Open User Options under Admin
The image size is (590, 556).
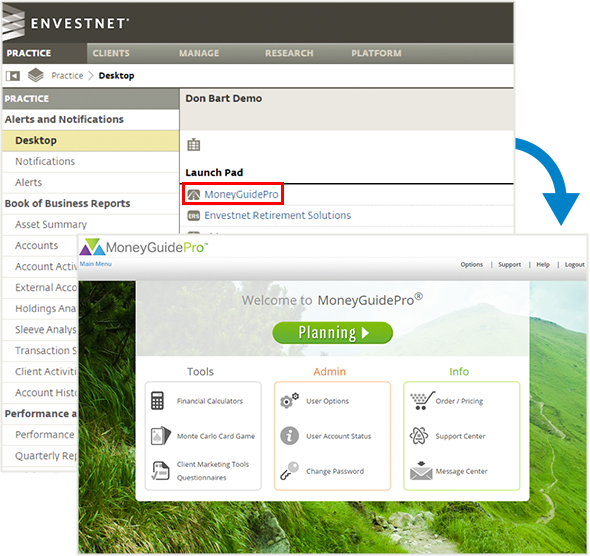327,401
